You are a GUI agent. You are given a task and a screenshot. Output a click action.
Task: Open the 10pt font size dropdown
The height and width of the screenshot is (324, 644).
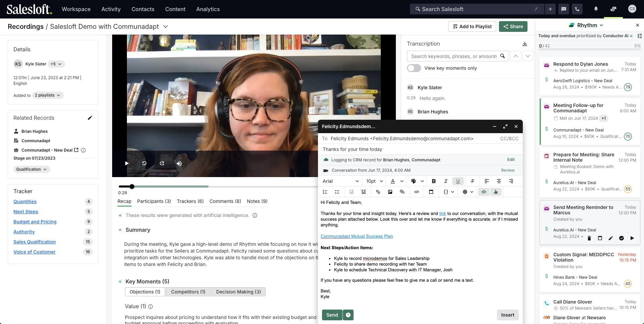click(x=374, y=181)
